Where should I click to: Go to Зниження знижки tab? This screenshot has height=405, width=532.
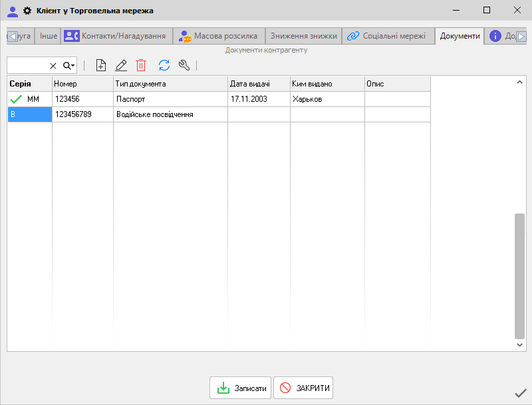(303, 36)
